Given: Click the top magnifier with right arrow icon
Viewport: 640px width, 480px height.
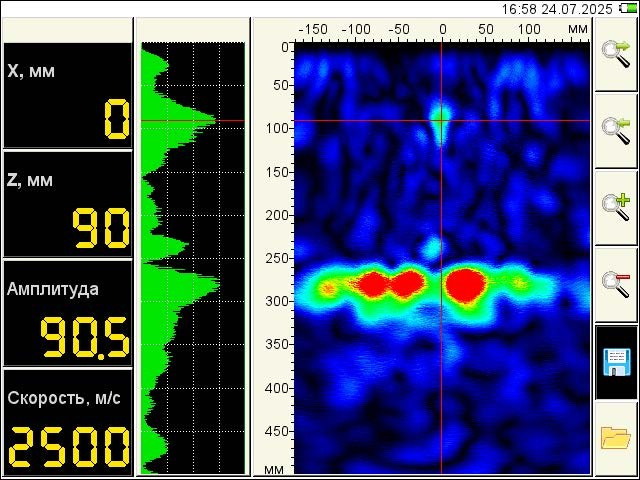Looking at the screenshot, I should point(616,54).
